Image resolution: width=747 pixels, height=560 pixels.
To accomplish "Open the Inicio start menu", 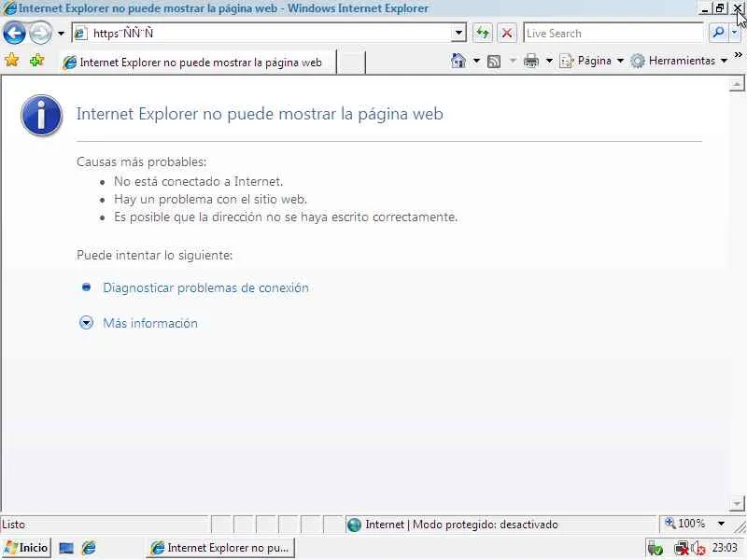I will pyautogui.click(x=26, y=548).
